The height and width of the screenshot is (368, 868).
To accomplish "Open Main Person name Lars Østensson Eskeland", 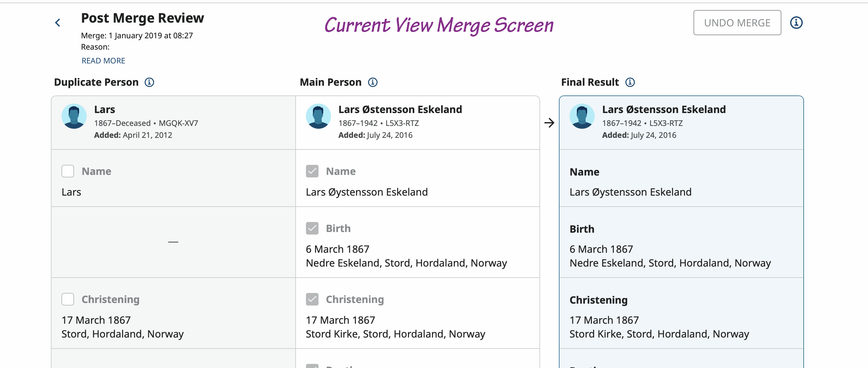I will pos(400,110).
